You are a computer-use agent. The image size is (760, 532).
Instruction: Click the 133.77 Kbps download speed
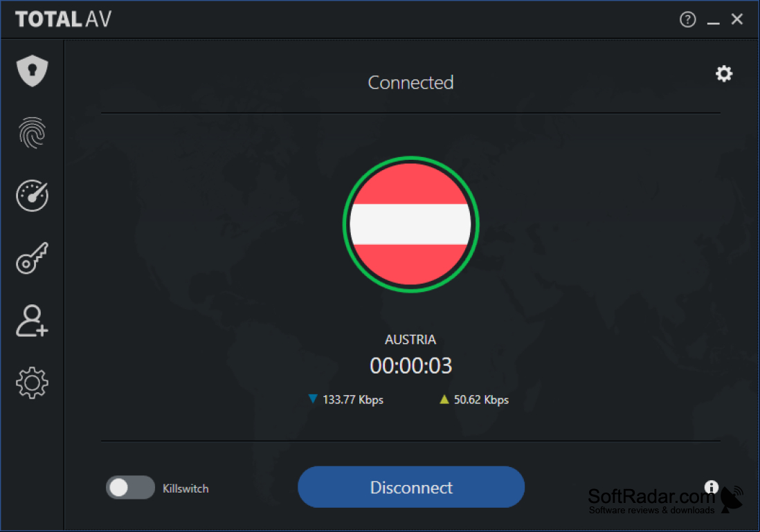(353, 400)
